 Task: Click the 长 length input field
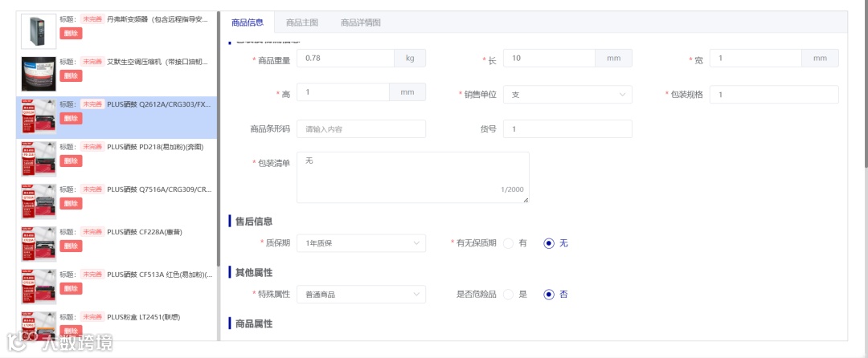(x=549, y=58)
